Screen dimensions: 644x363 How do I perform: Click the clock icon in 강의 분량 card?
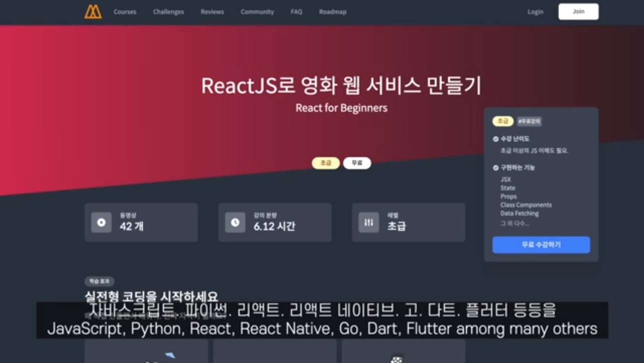[235, 222]
